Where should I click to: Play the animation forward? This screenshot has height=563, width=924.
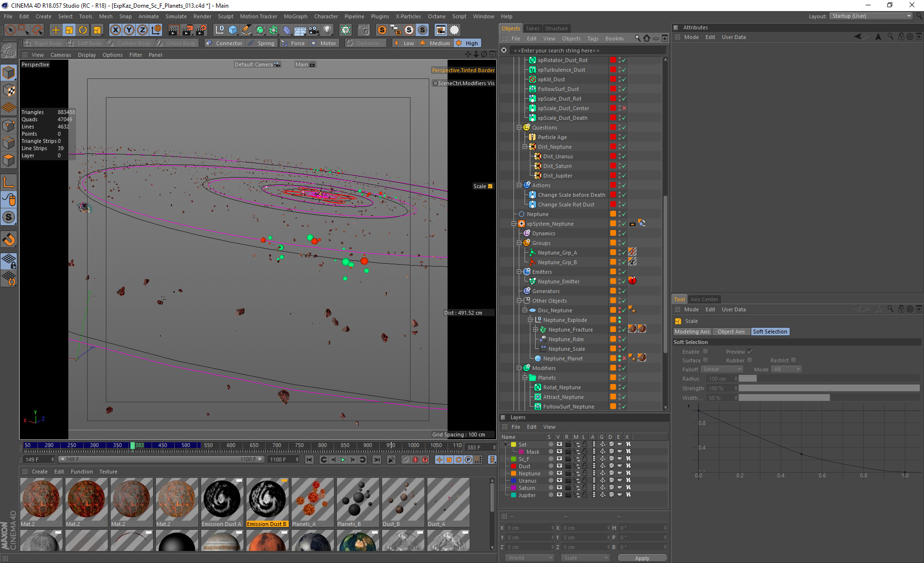coord(343,460)
